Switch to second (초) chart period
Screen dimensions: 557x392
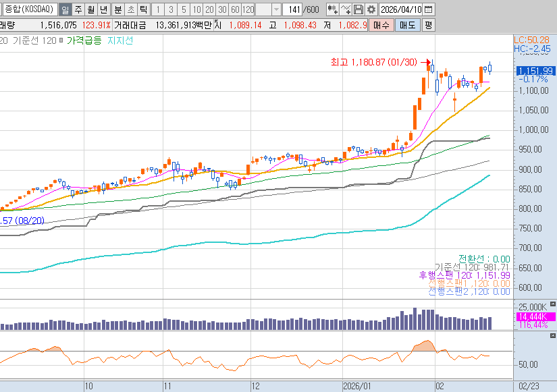[x=131, y=9]
